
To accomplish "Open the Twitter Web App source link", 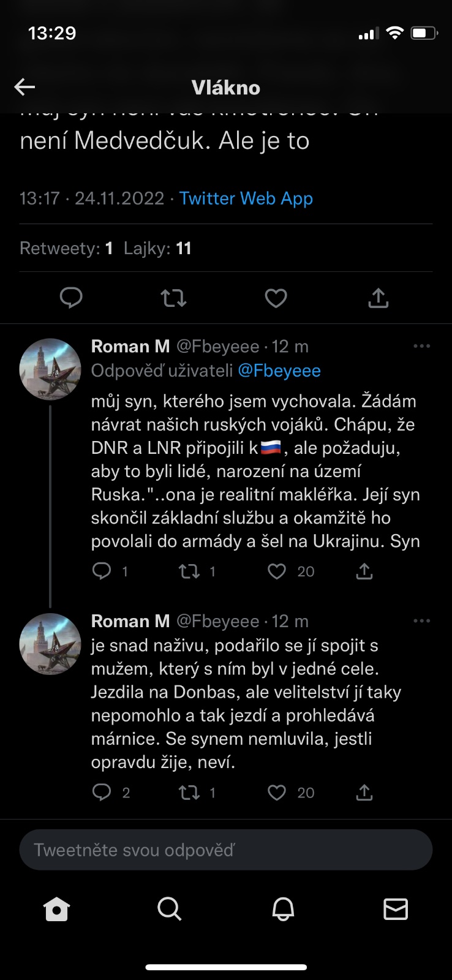I will (x=246, y=198).
